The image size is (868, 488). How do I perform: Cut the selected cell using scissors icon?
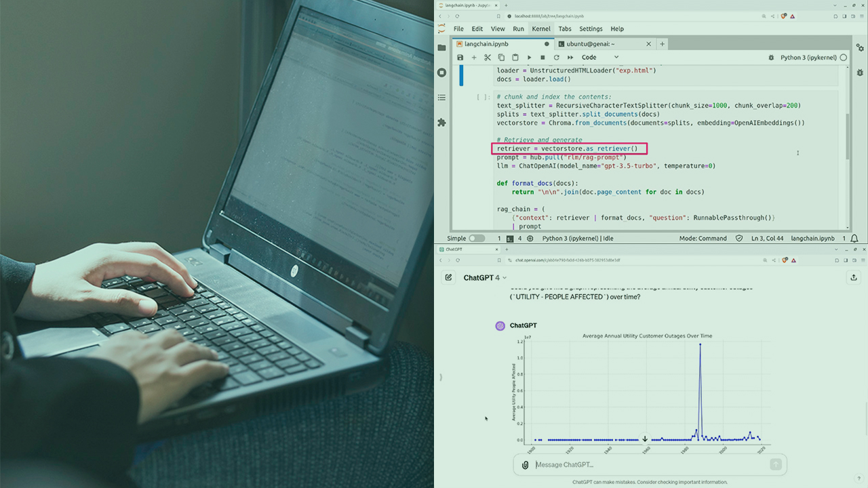coord(488,58)
